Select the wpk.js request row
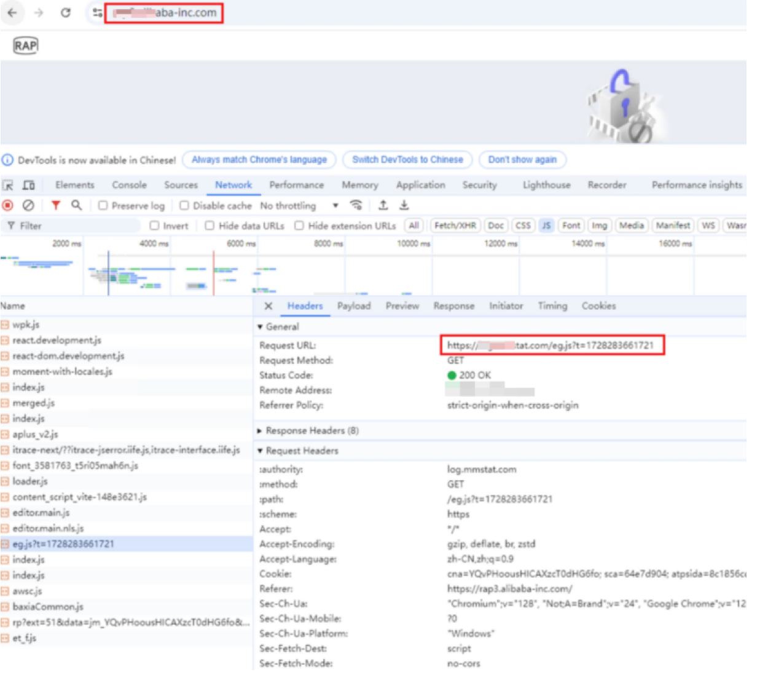 (x=127, y=325)
